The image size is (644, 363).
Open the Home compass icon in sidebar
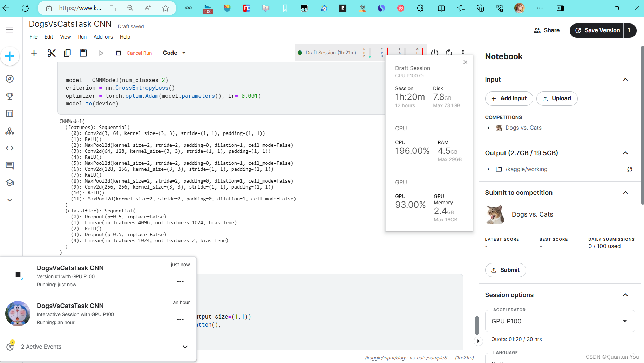[10, 79]
